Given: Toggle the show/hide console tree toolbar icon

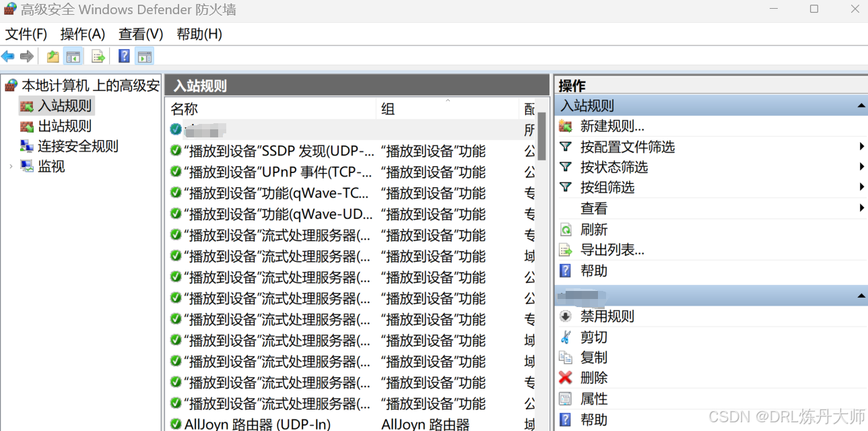Looking at the screenshot, I should 73,57.
